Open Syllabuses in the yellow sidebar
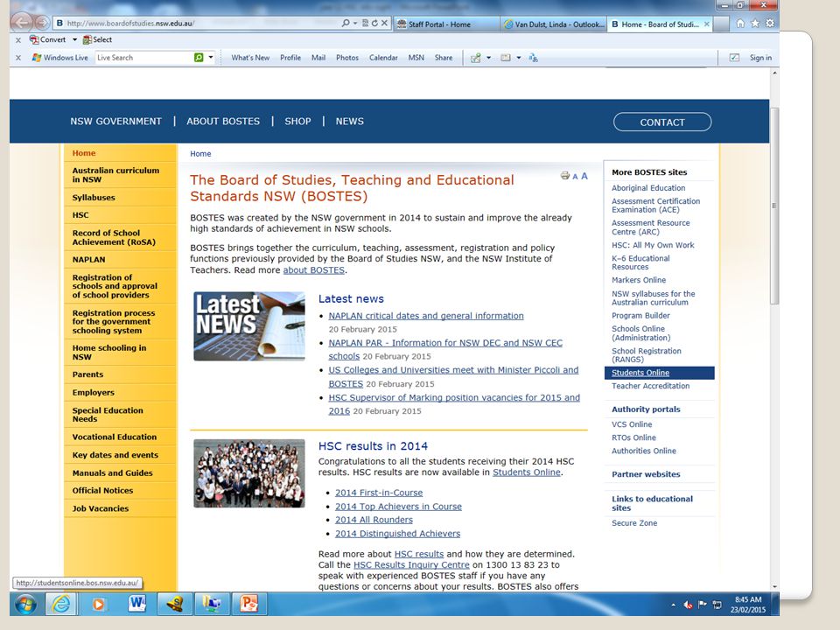 (x=94, y=198)
